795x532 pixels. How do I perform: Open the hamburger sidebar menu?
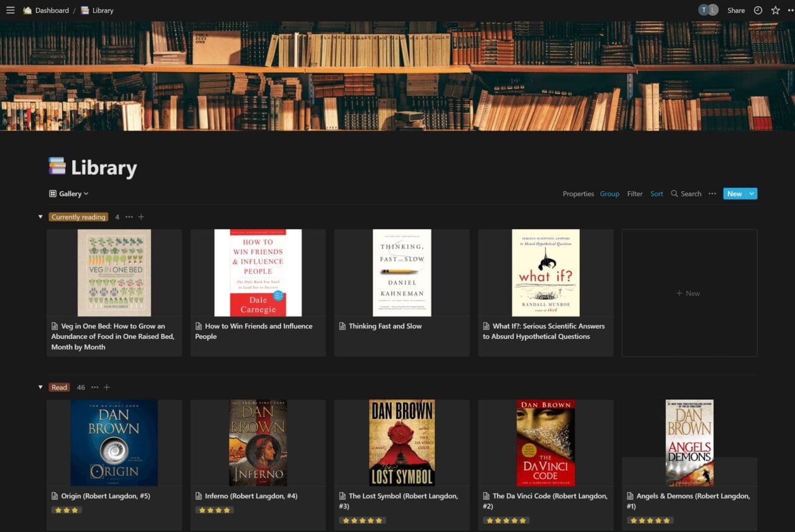10,11
